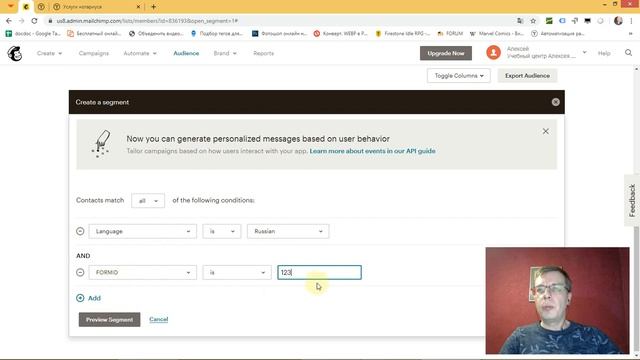Viewport: 640px width, 360px height.
Task: Open the Language 'is' operator dropdown
Action: 221,231
